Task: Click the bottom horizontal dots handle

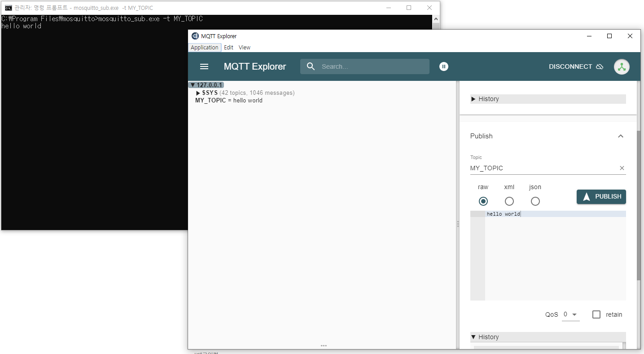Action: coord(324,345)
